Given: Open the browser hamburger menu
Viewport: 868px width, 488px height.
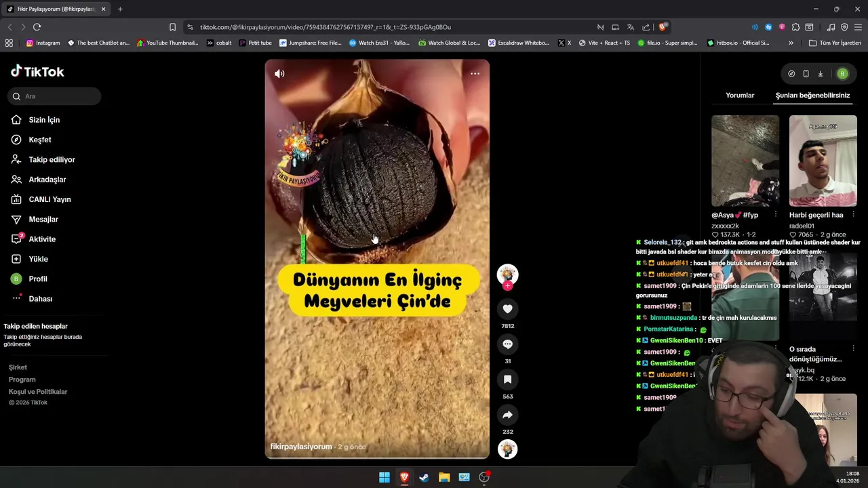Looking at the screenshot, I should pos(858,27).
